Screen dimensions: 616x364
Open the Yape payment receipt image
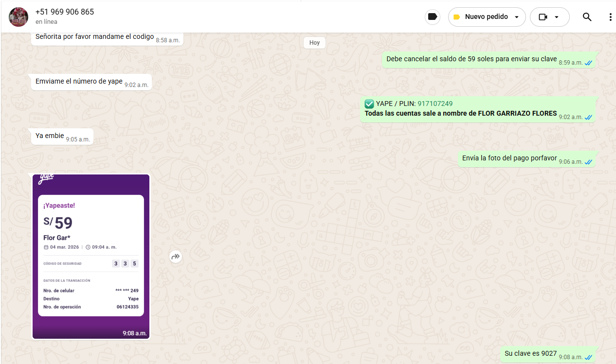91,256
